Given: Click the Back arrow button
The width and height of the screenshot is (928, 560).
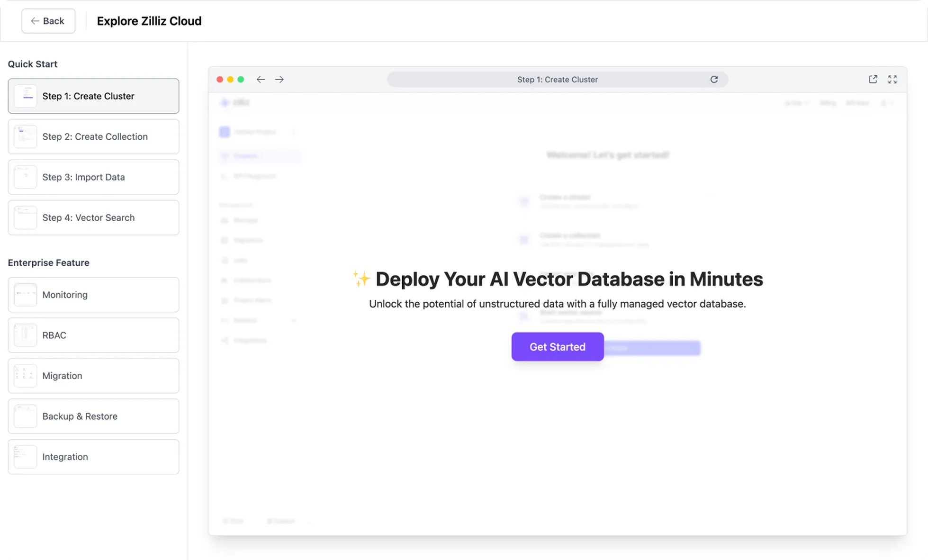Looking at the screenshot, I should (48, 21).
